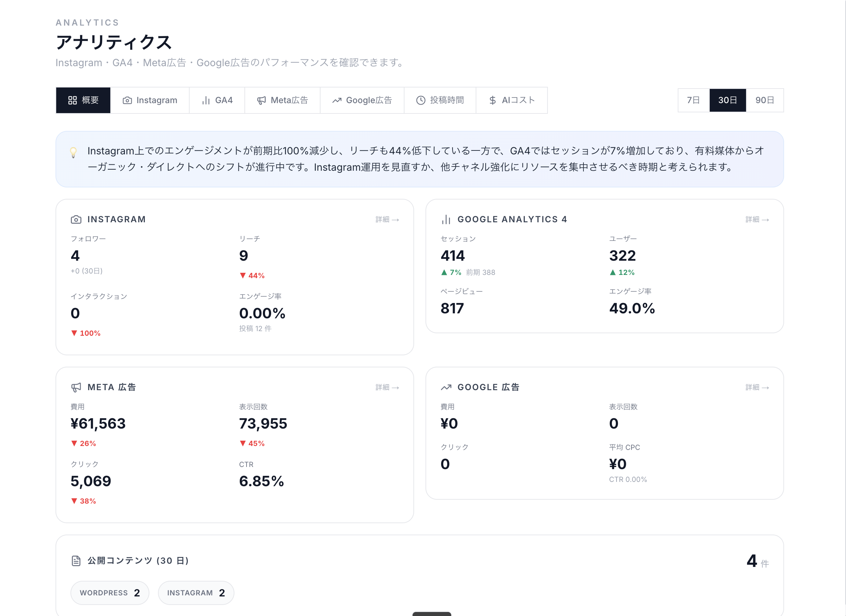Click the Meta 費用 value ¥61,563
Viewport: 846px width, 616px height.
click(98, 424)
